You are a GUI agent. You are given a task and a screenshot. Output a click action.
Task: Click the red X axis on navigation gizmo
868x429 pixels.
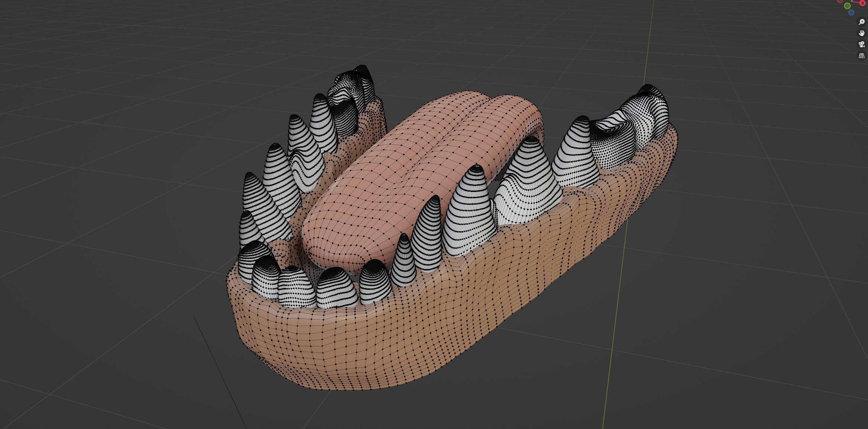pos(862,3)
